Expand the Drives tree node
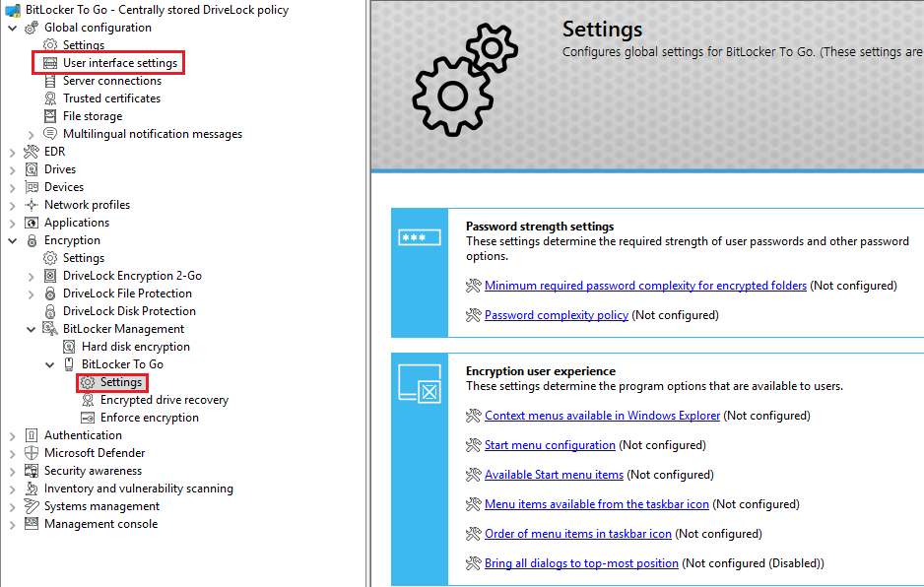Screen dimensions: 924x587 coord(13,170)
